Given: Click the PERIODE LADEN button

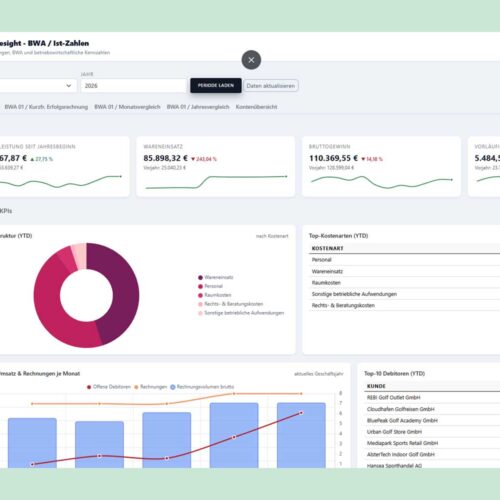Looking at the screenshot, I should point(216,85).
